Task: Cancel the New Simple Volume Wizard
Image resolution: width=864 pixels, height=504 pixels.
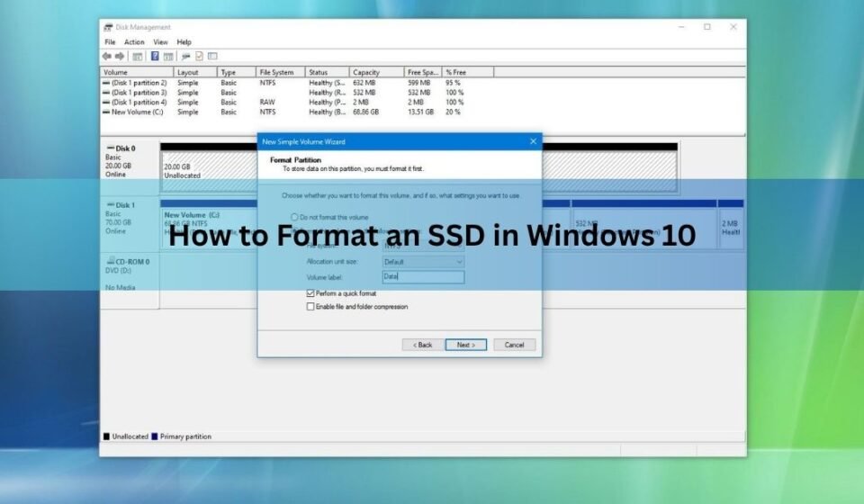Action: point(514,345)
